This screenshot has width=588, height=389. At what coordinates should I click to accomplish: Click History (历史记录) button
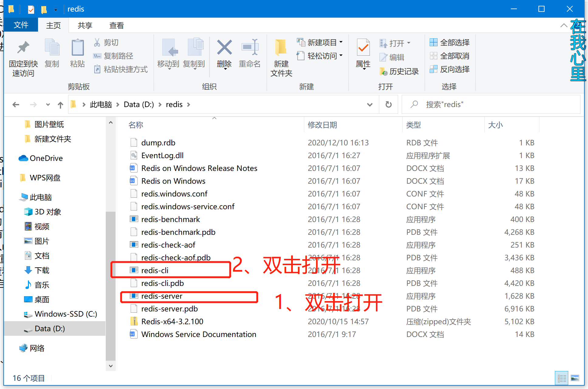[x=399, y=71]
